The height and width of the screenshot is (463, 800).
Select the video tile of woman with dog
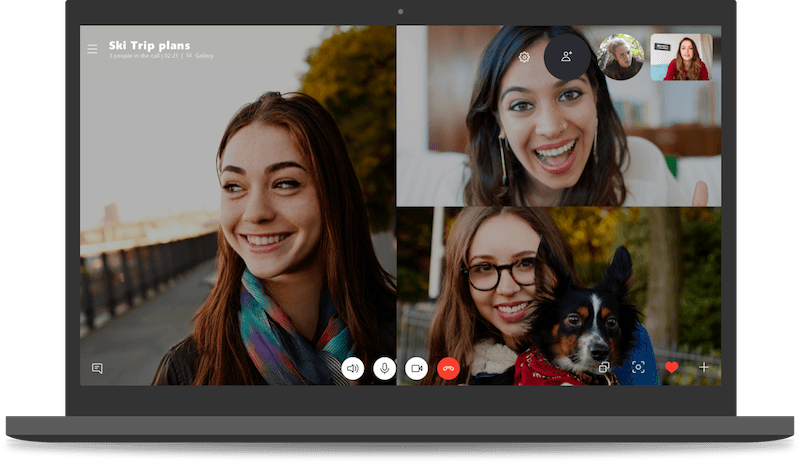[x=559, y=296]
